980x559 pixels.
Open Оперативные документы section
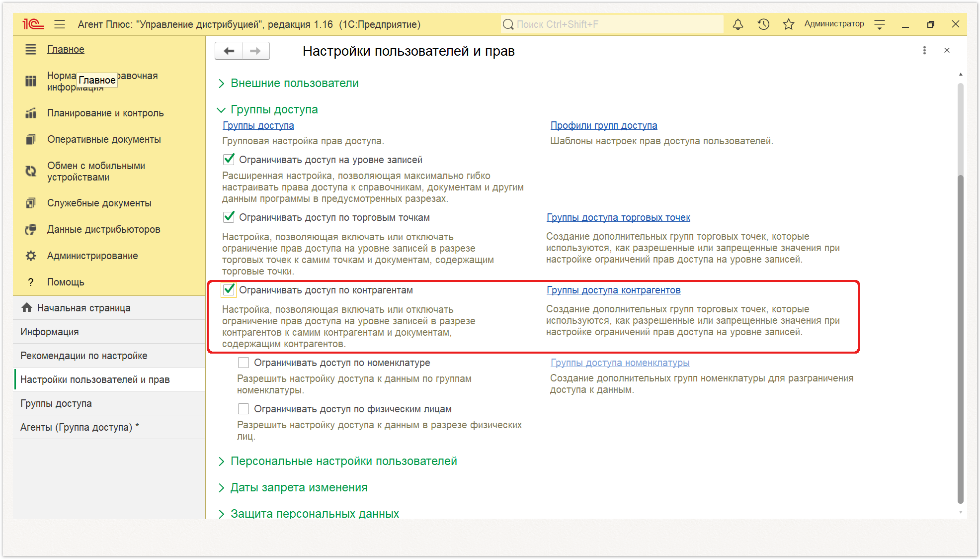click(x=104, y=139)
